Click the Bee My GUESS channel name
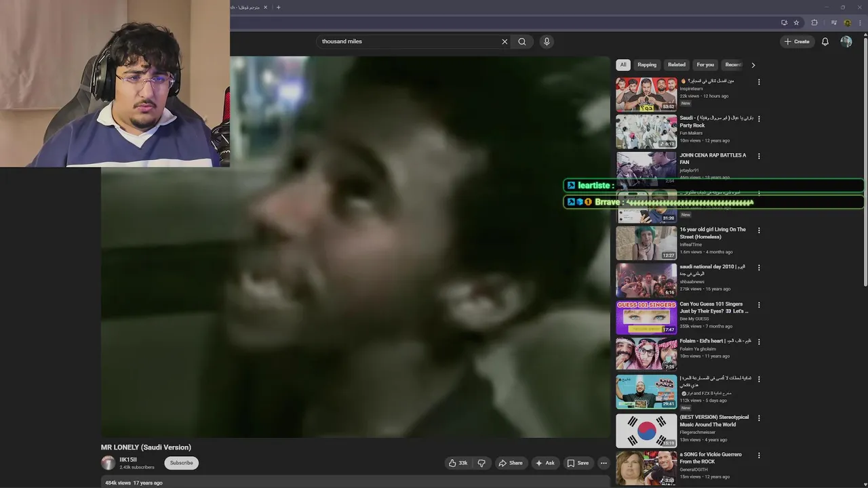The width and height of the screenshot is (868, 488). [694, 319]
